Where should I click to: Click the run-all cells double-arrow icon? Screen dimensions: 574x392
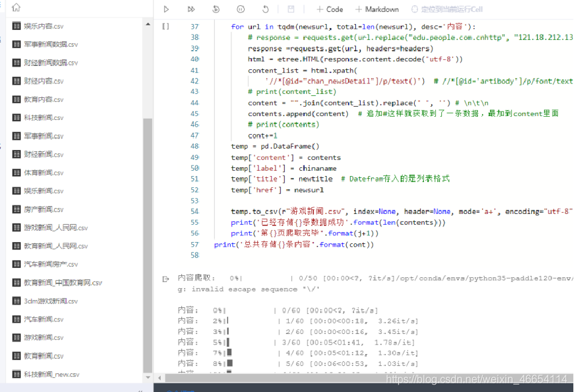click(x=191, y=9)
